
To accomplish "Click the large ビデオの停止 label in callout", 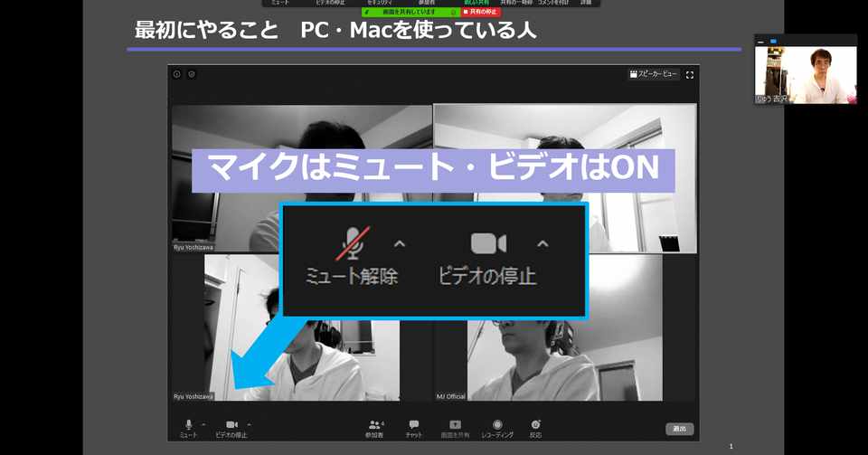I will click(487, 276).
